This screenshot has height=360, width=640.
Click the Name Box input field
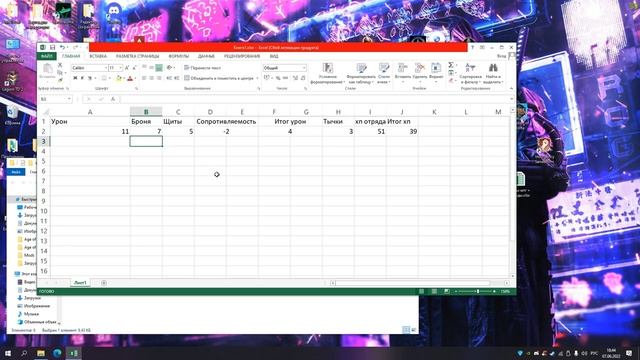tap(53, 99)
